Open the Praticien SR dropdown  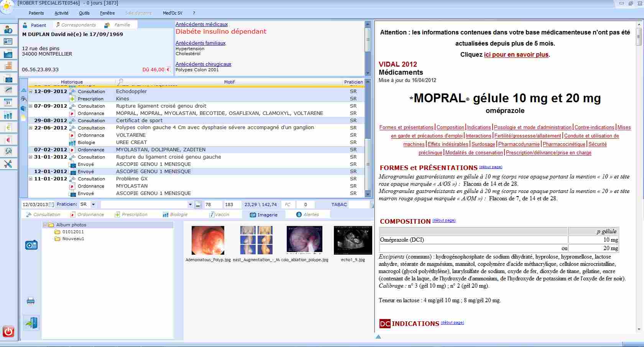point(93,205)
